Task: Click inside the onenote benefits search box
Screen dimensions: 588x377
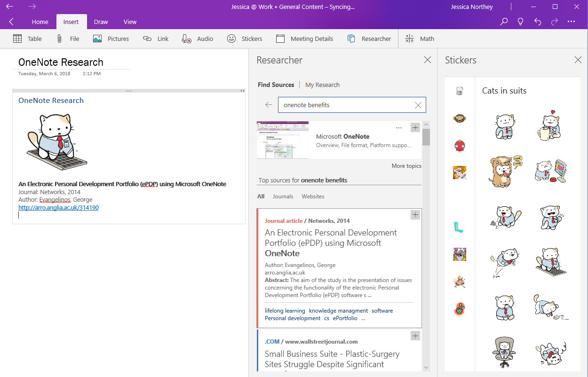Action: point(348,104)
